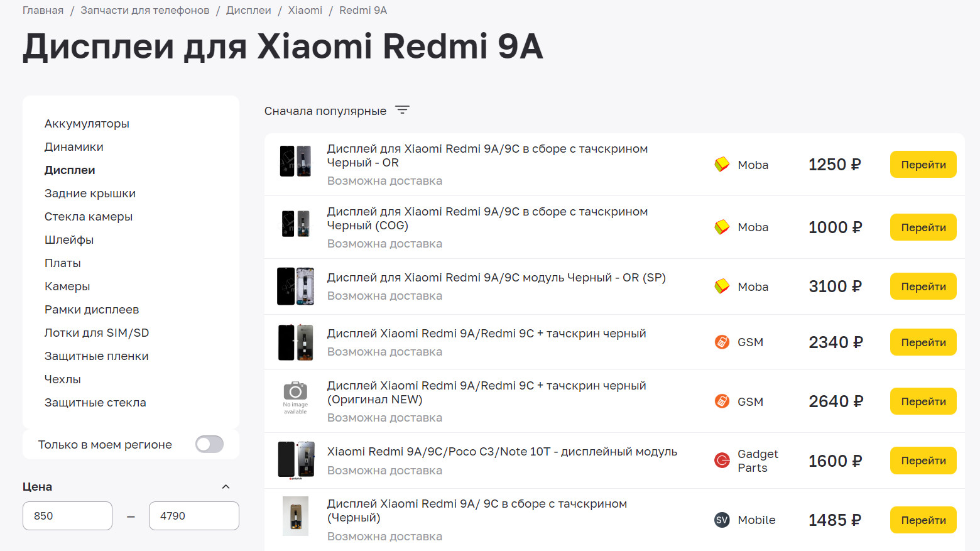Click Redmi 9A breadcrumb

363,11
